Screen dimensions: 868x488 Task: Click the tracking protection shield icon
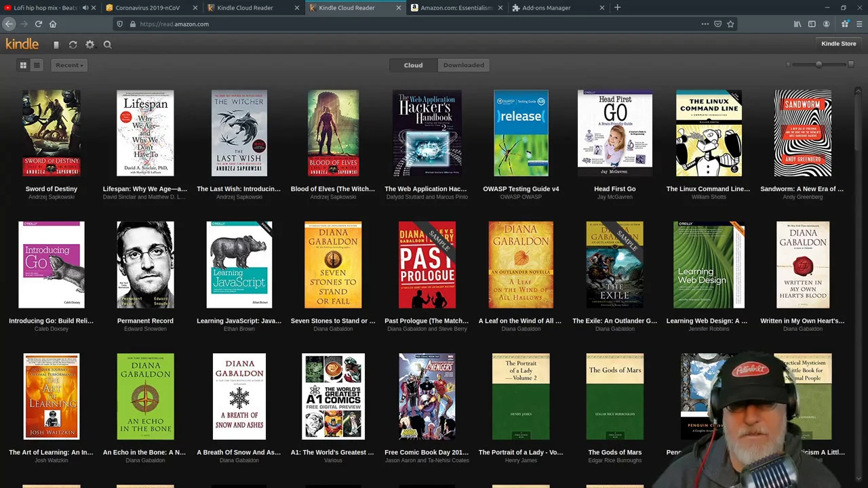click(120, 24)
